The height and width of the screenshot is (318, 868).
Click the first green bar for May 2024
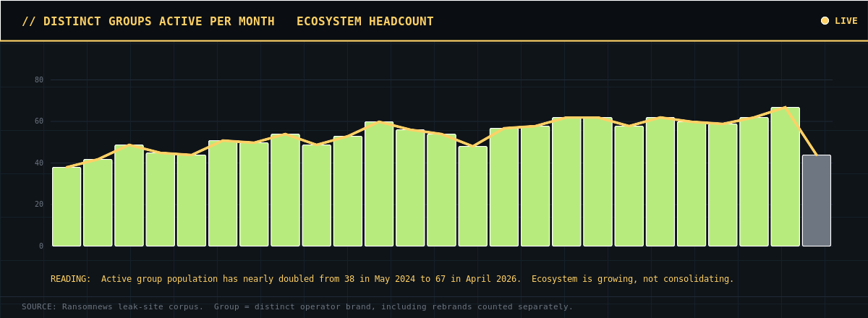67,207
